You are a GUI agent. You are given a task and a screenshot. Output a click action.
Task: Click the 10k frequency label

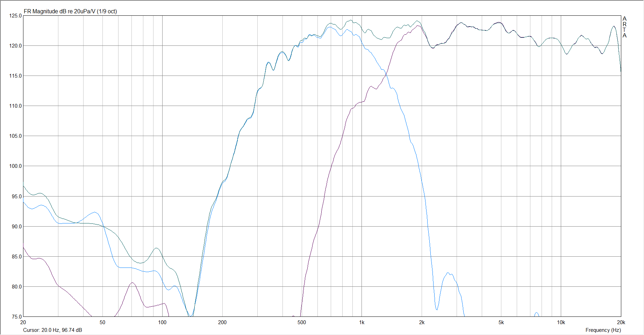[x=561, y=322]
